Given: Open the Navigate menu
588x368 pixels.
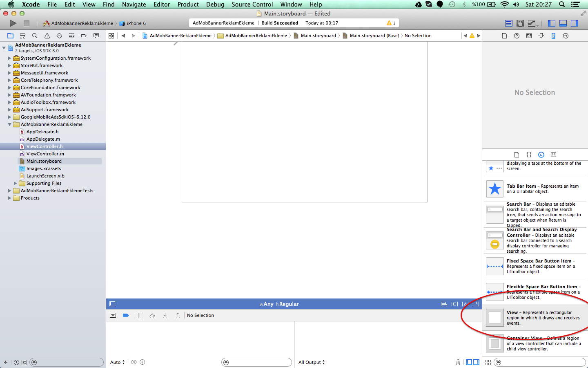Looking at the screenshot, I should point(134,4).
